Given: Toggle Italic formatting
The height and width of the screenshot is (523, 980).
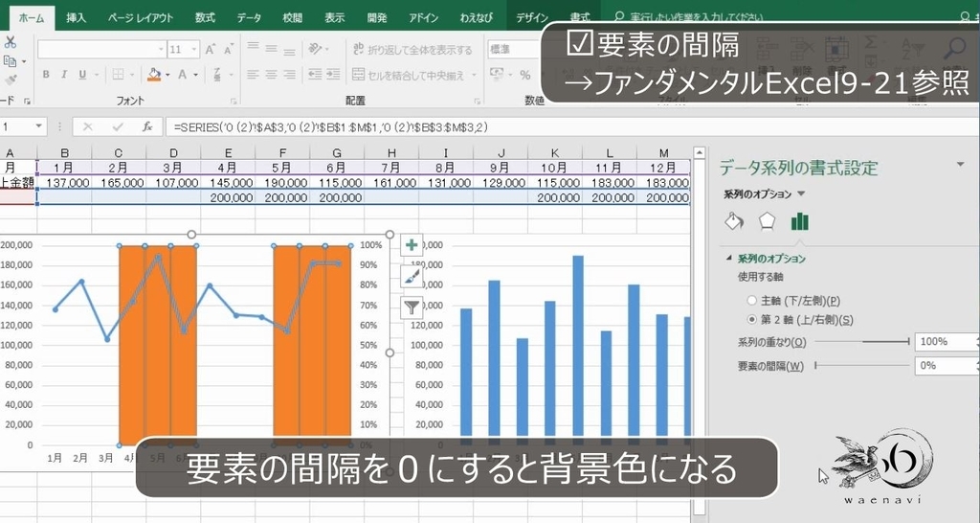Looking at the screenshot, I should pyautogui.click(x=64, y=75).
